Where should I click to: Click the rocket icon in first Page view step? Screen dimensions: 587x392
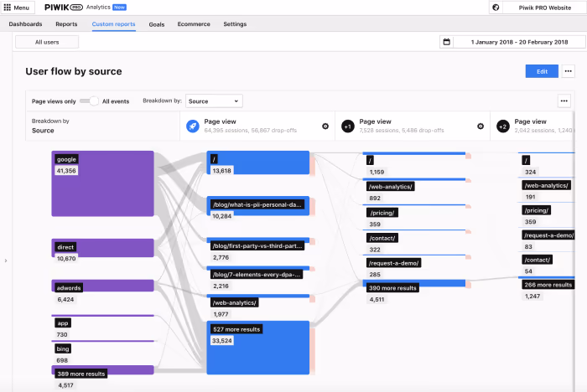click(x=193, y=126)
